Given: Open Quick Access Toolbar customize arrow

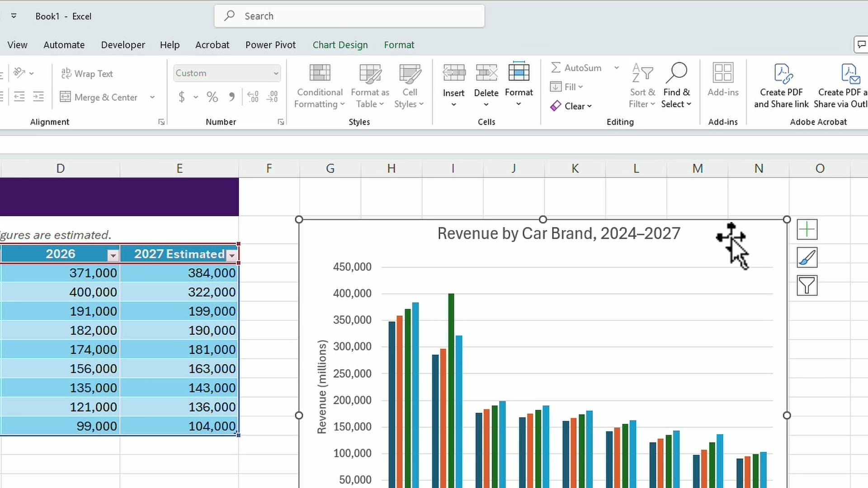Looking at the screenshot, I should [x=14, y=16].
